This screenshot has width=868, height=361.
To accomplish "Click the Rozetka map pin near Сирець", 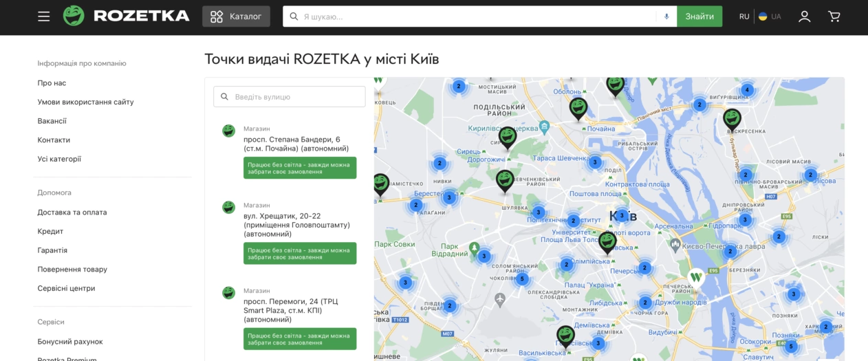I will [x=508, y=137].
